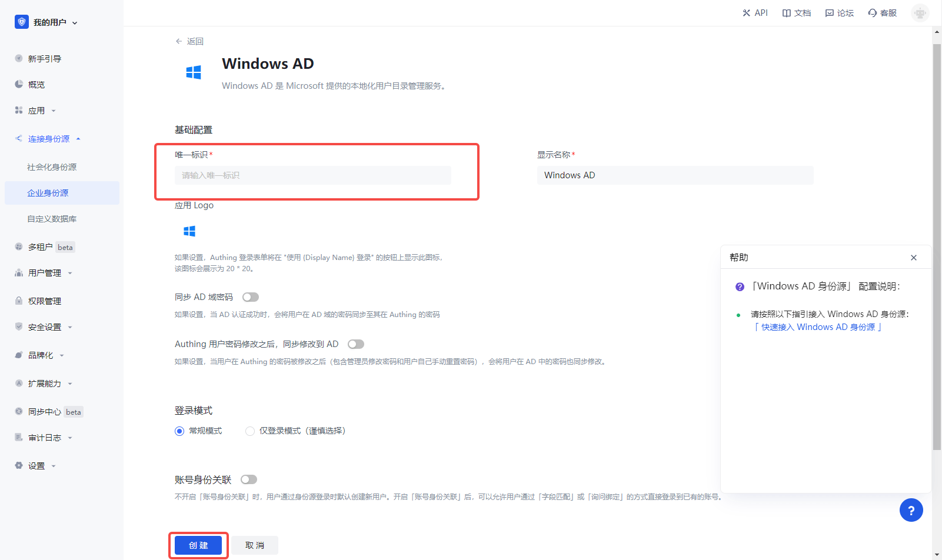Open the 论坛 forum icon
The image size is (942, 560).
tap(839, 12)
